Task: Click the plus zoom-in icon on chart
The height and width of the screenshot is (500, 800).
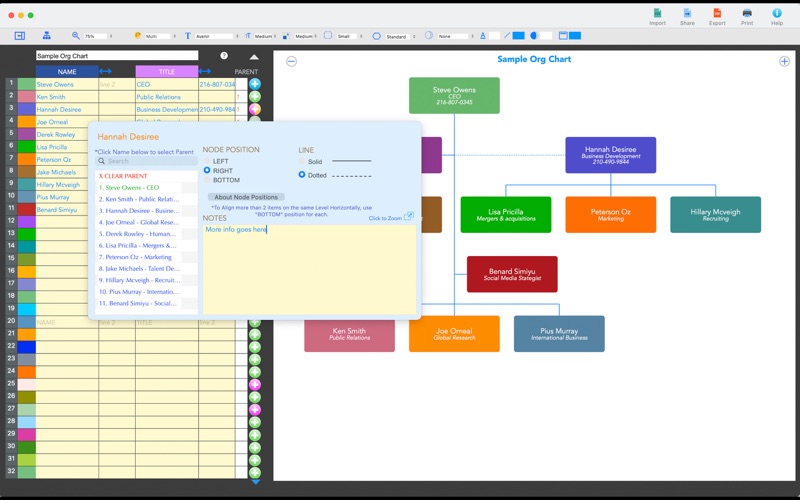Action: coord(784,61)
